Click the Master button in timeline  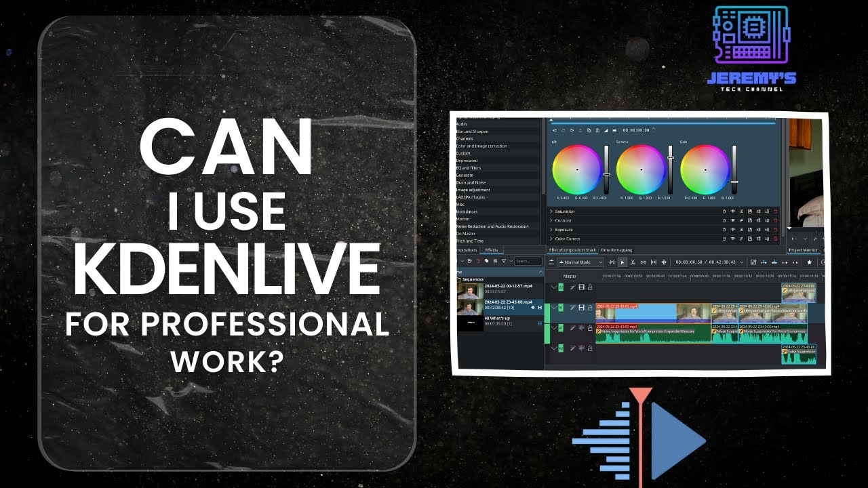570,276
